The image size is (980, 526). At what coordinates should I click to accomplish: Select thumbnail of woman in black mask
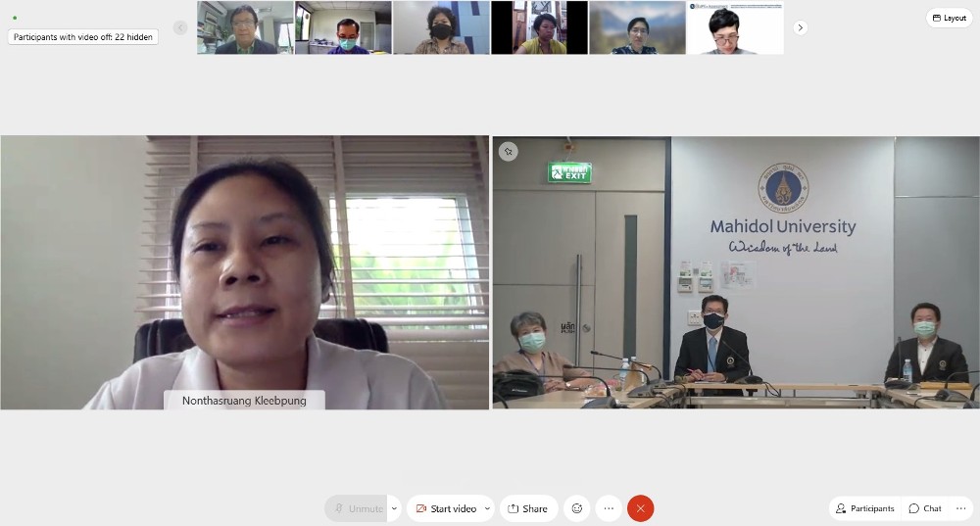[441, 27]
